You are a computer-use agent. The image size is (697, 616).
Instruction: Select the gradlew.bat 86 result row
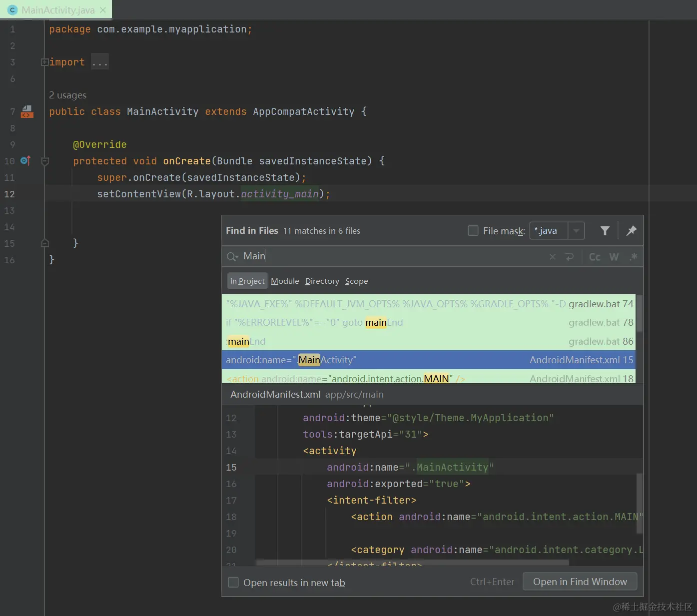429,341
